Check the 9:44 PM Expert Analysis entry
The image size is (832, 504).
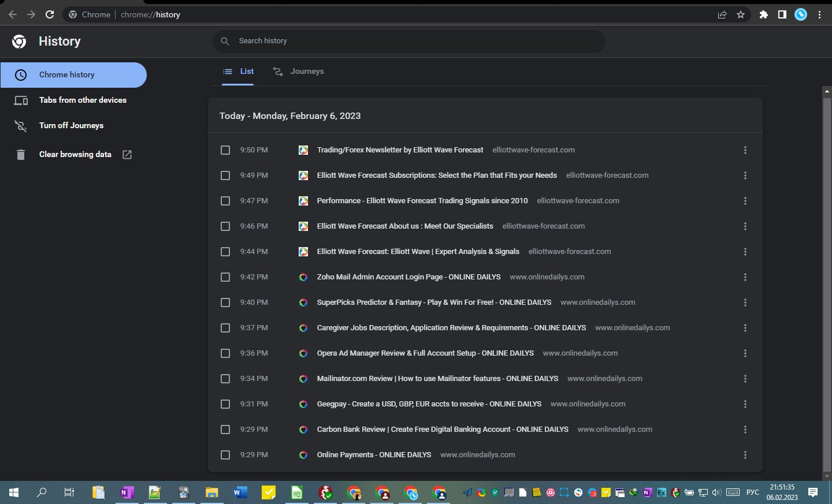pyautogui.click(x=225, y=252)
